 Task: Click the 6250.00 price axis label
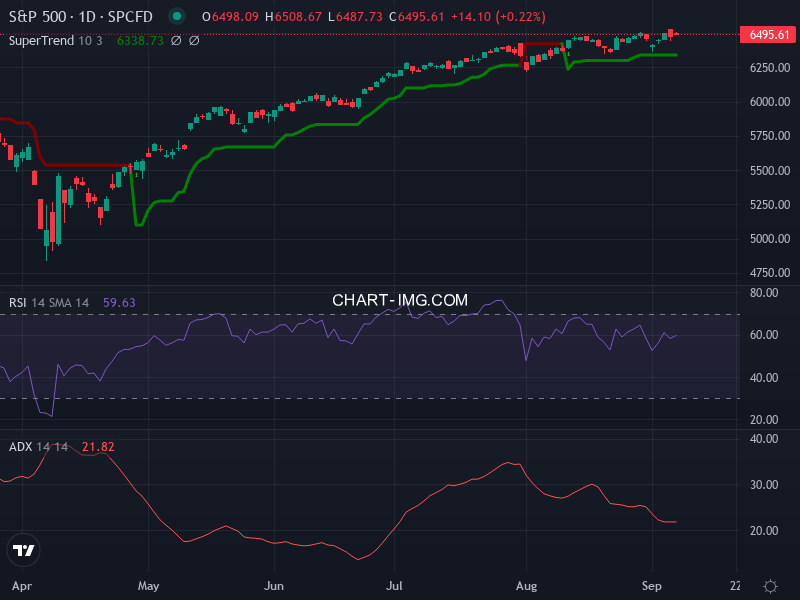click(770, 68)
